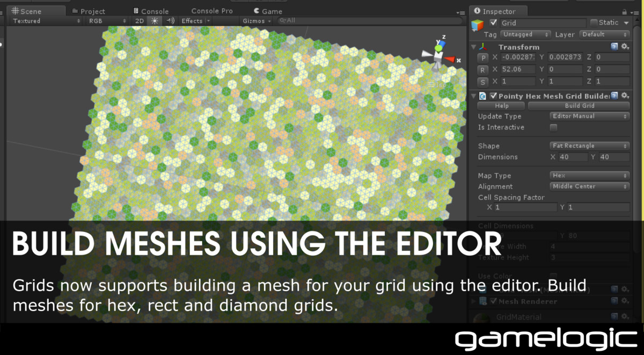Click the Build Grid button
This screenshot has width=644, height=355.
(x=579, y=106)
